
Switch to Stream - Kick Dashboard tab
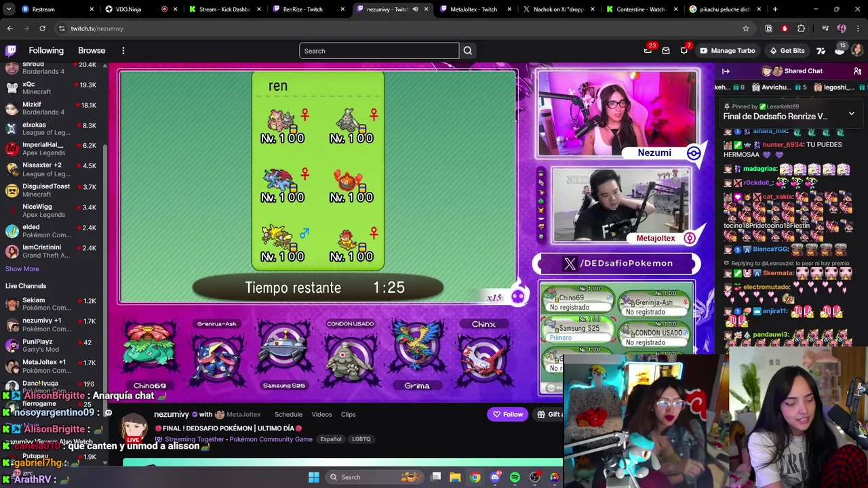click(x=224, y=9)
